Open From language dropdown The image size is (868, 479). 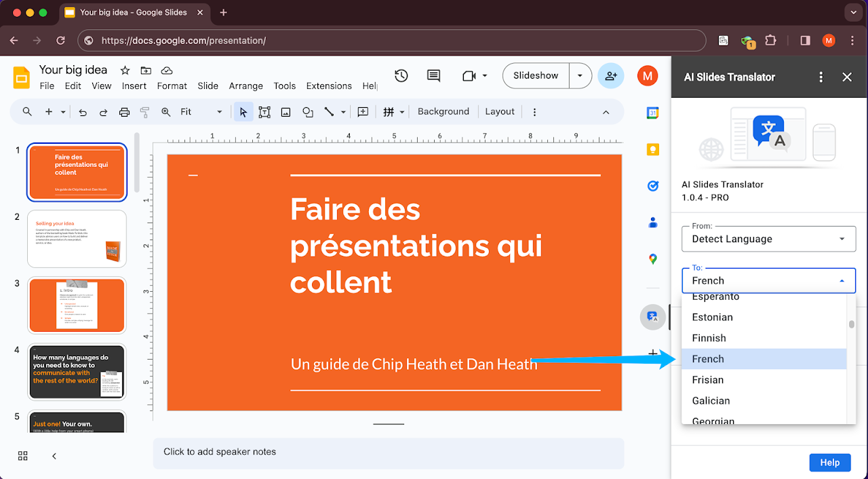[769, 239]
